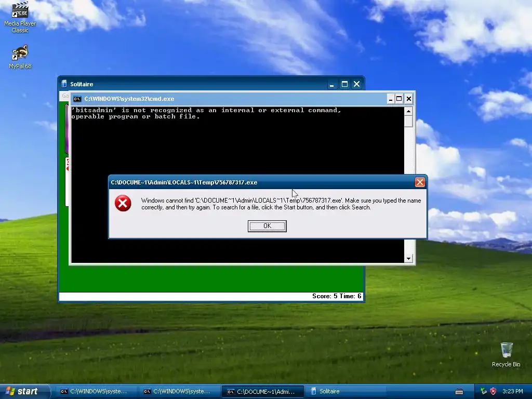The image size is (532, 399).
Task: Click the network connection tray icon
Action: [x=484, y=391]
